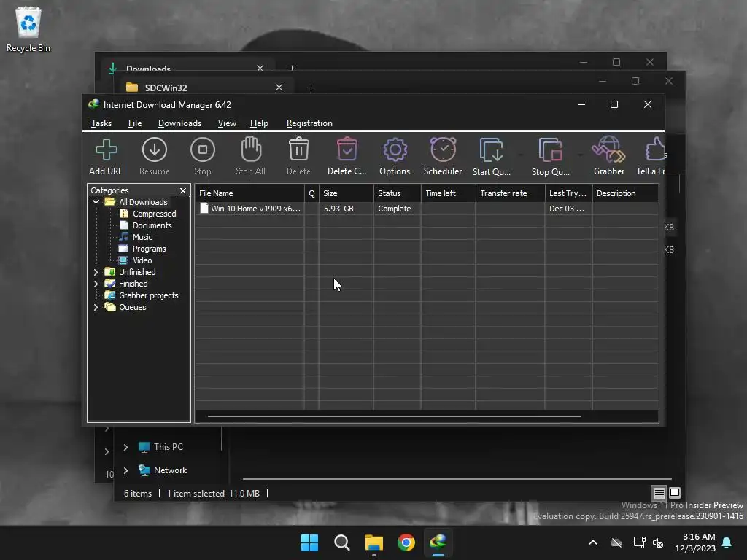Click the Description column header
Viewport: 747px width, 560px height.
(625, 193)
